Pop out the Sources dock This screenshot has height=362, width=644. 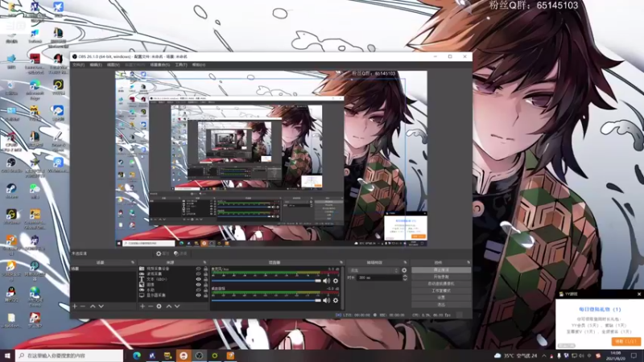(204, 262)
